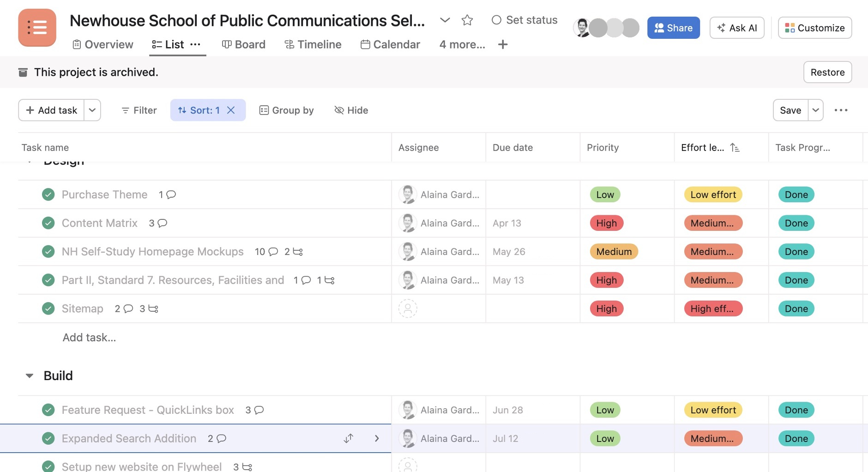868x472 pixels.
Task: Restore the archived project
Action: [x=827, y=72]
